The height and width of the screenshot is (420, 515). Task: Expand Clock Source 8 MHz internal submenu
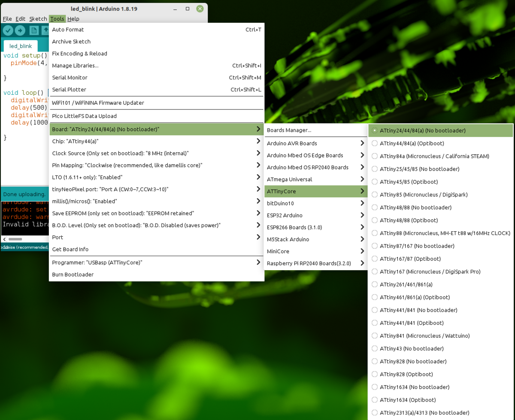point(157,153)
